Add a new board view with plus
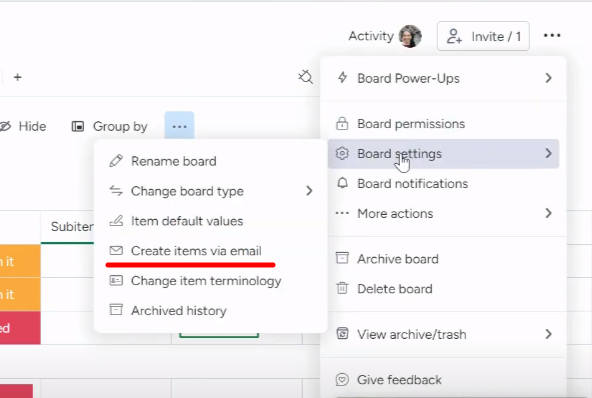This screenshot has height=398, width=592. (17, 77)
